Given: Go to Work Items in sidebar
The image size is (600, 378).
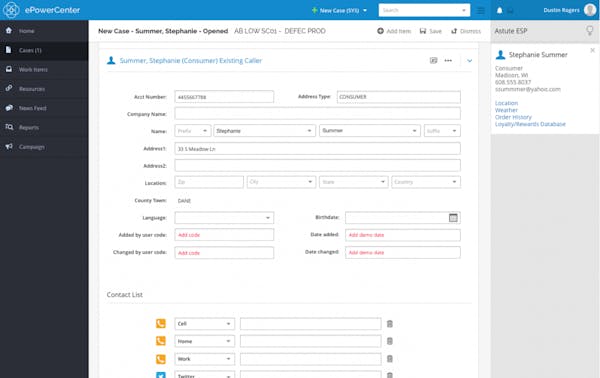Looking at the screenshot, I should point(44,70).
